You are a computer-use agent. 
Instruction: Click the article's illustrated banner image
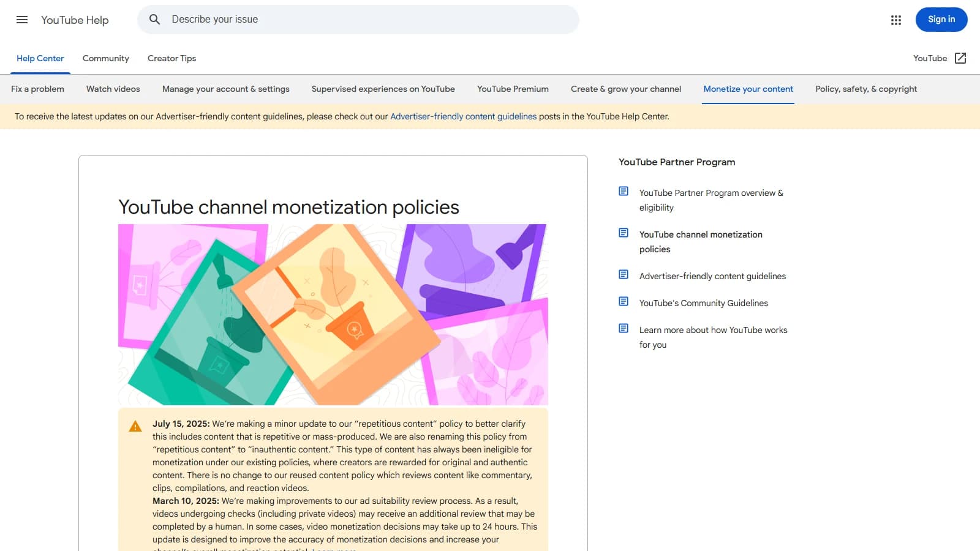click(x=333, y=315)
